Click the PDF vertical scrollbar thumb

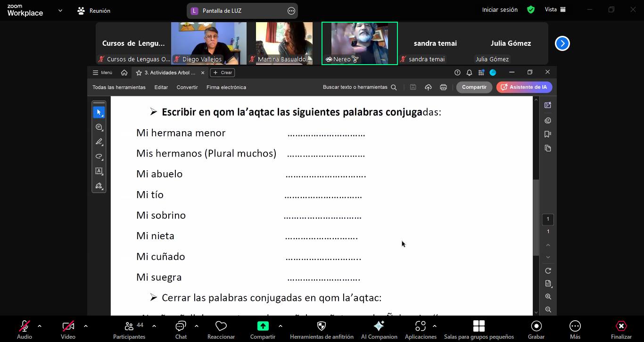536,217
